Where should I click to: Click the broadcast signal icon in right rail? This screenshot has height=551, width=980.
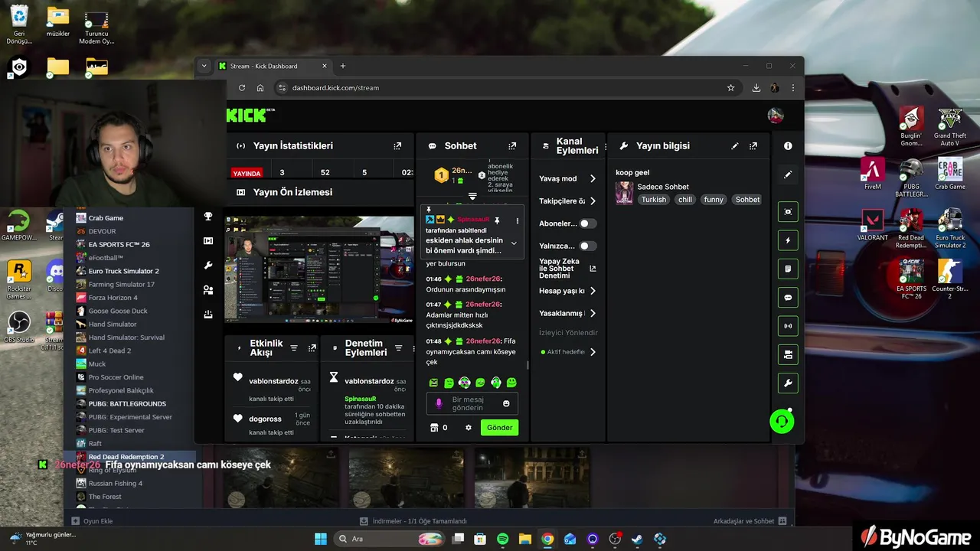pos(788,325)
